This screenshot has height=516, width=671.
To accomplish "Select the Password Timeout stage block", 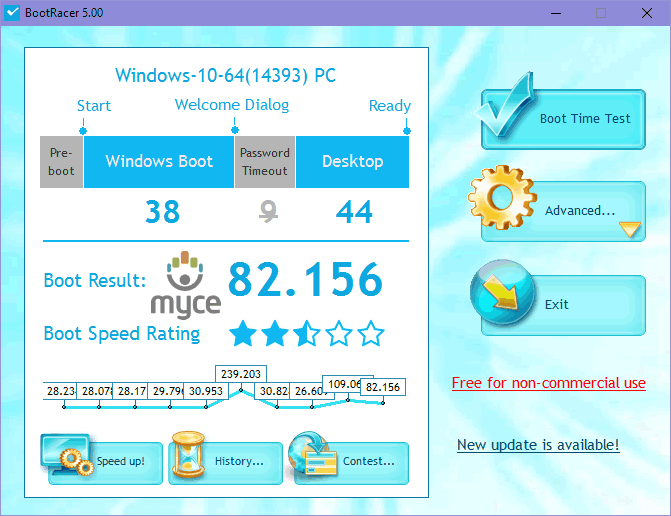I will [265, 162].
